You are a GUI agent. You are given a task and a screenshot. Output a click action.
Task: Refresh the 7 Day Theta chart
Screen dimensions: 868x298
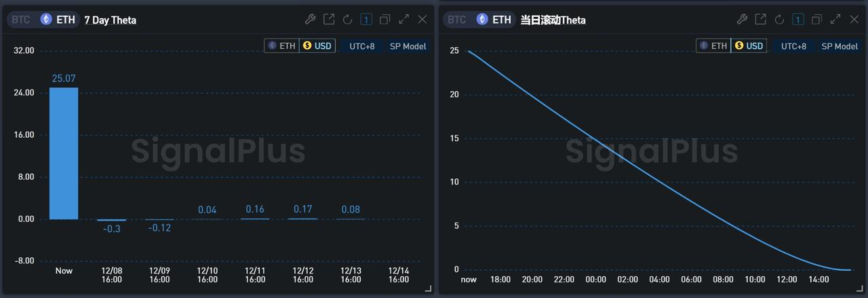point(347,20)
